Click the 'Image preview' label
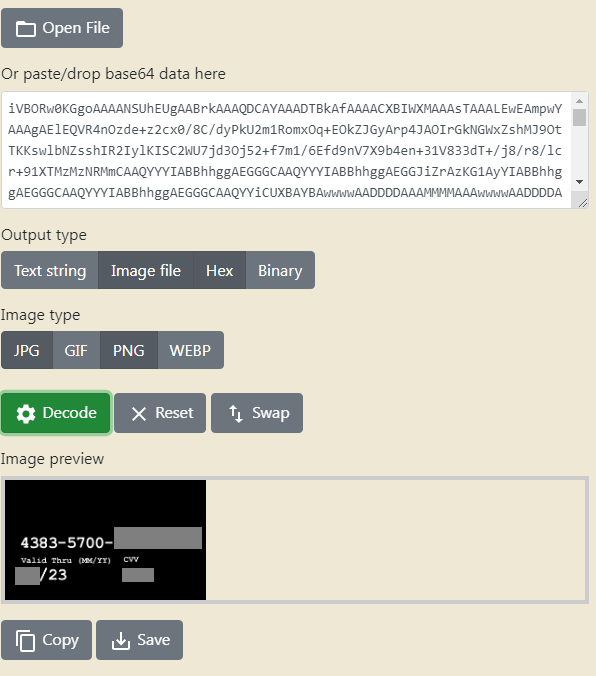The width and height of the screenshot is (596, 676). (53, 459)
